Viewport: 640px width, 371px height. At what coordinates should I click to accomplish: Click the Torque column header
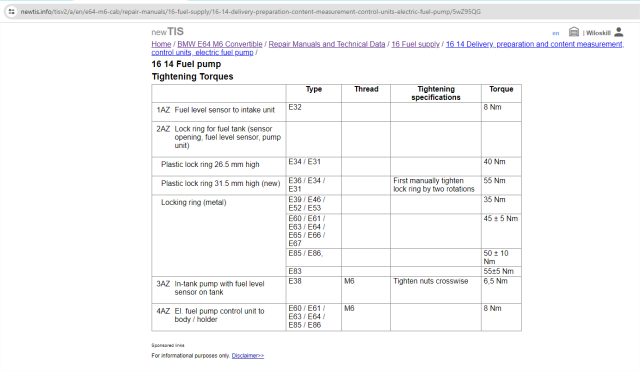tap(501, 89)
